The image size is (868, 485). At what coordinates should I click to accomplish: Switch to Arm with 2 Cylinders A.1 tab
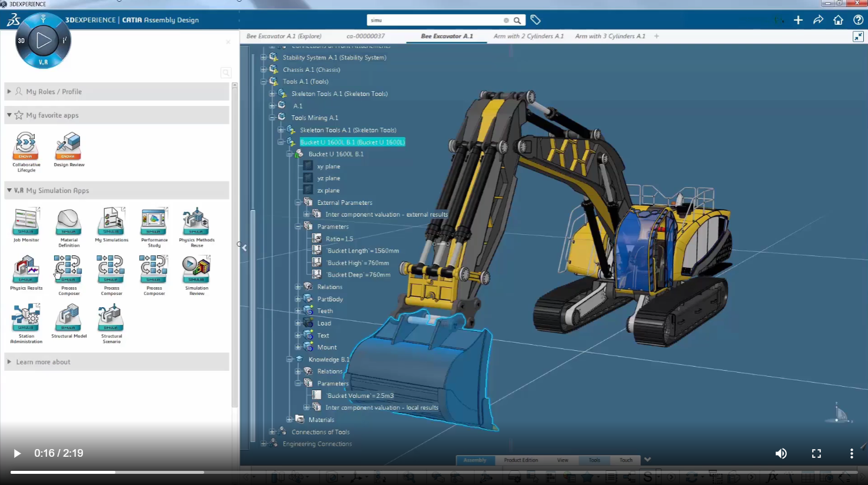coord(528,36)
